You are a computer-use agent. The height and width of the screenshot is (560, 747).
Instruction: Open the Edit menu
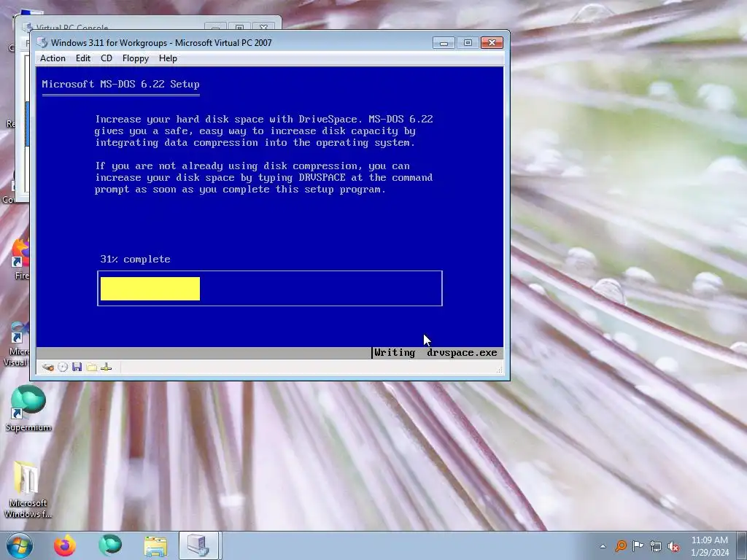pos(83,58)
